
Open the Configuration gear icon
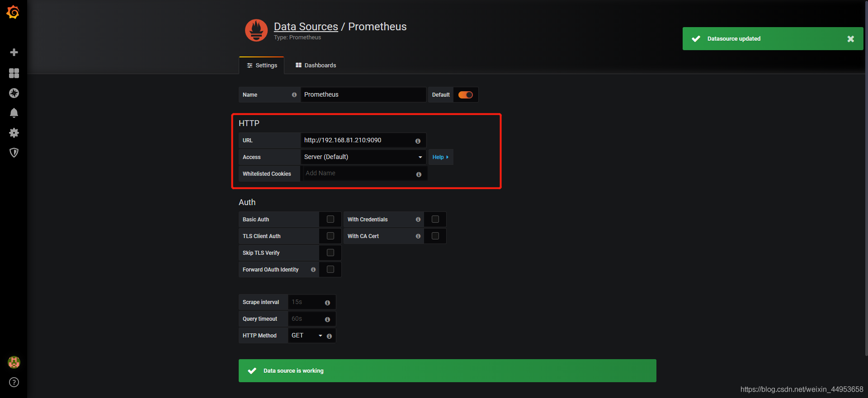tap(14, 133)
